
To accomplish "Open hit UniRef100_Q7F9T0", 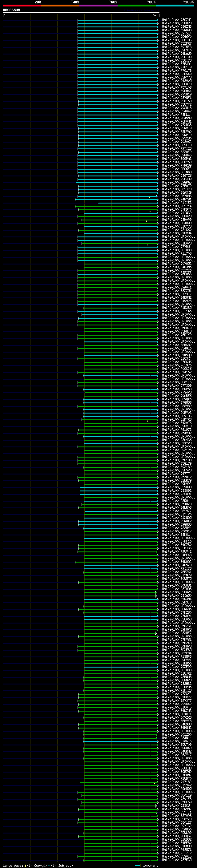I will 177,210.
